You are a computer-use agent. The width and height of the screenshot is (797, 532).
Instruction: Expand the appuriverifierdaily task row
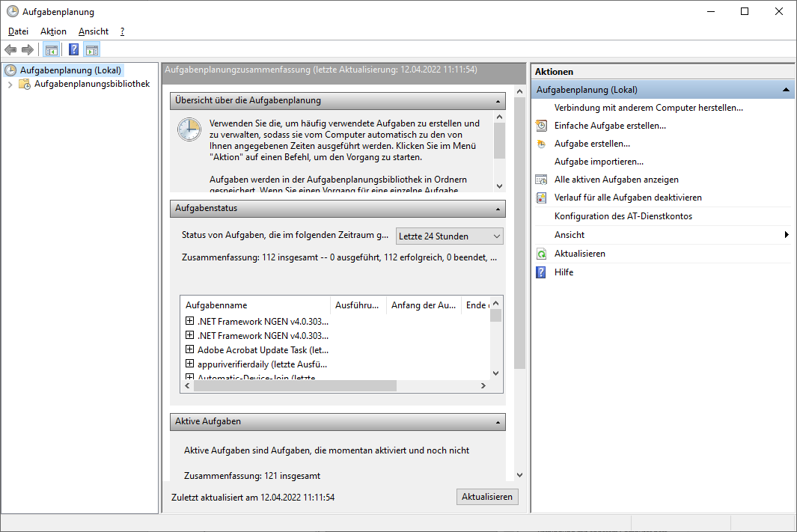click(189, 364)
